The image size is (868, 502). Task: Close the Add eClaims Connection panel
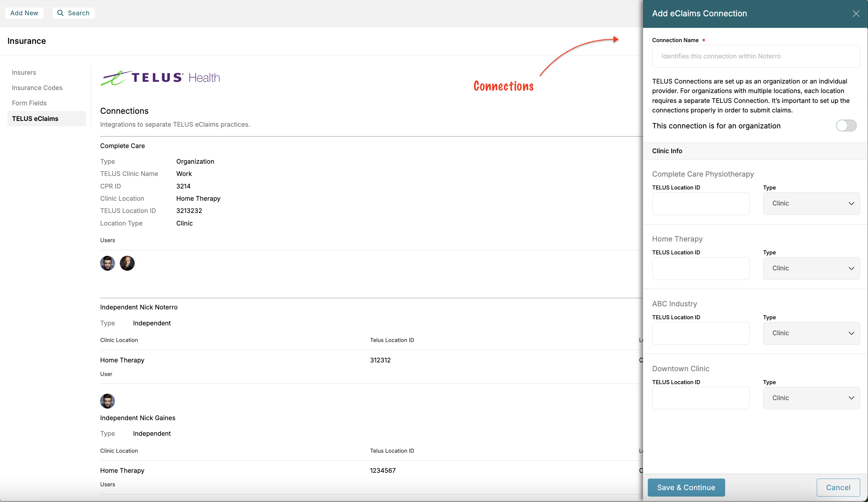pos(855,14)
